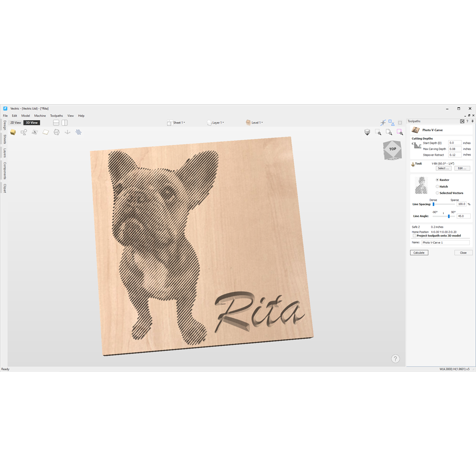
Task: Select the Raster radio option
Action: point(437,180)
